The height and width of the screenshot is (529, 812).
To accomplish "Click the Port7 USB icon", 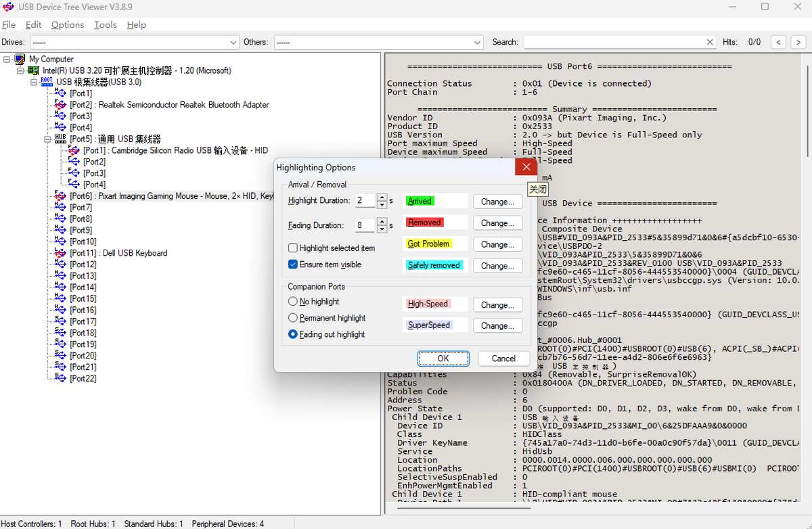I will click(60, 207).
